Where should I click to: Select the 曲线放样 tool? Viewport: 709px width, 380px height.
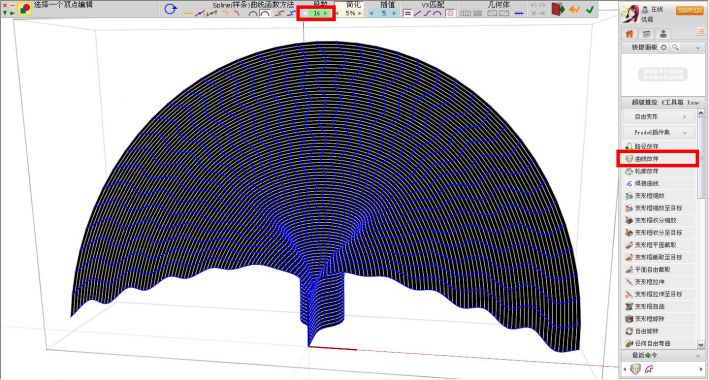tap(658, 159)
